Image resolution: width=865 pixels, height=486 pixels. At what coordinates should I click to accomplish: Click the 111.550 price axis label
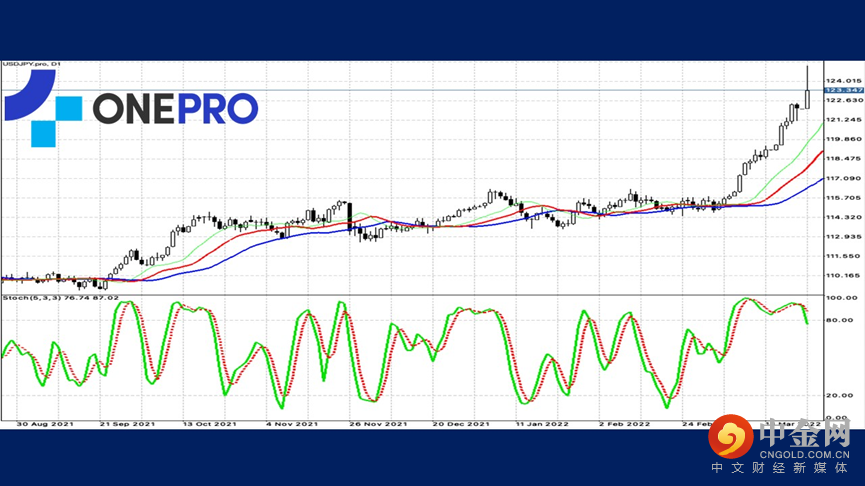pyautogui.click(x=843, y=256)
